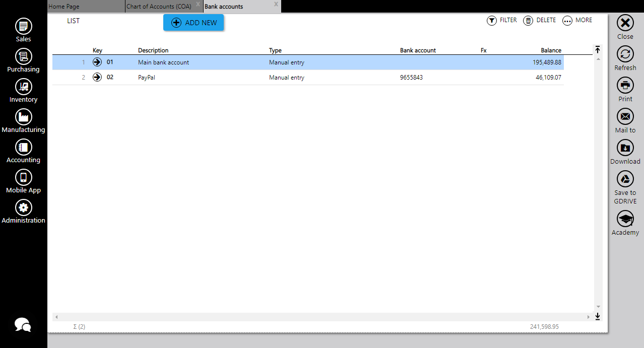Open the Inventory module icon
The image size is (644, 348).
(24, 87)
